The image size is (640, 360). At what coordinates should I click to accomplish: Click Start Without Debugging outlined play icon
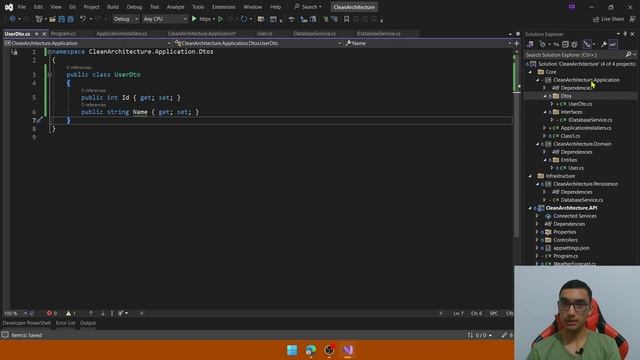220,19
